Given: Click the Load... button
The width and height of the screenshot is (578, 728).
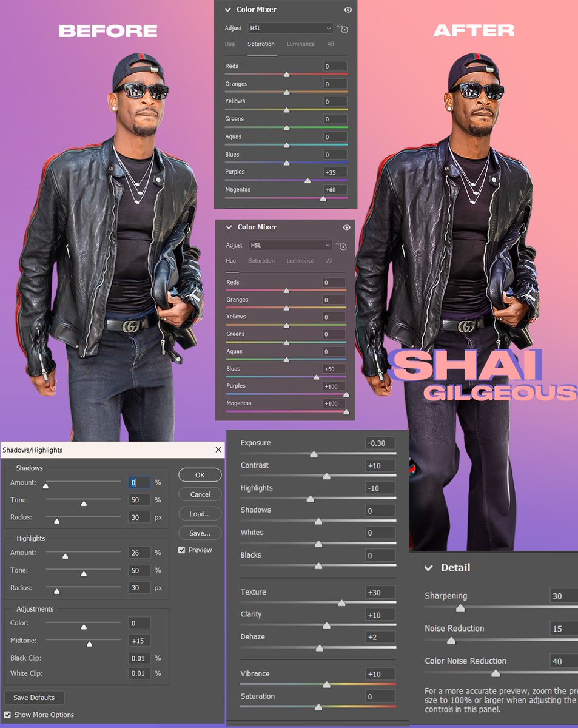Looking at the screenshot, I should coord(200,514).
